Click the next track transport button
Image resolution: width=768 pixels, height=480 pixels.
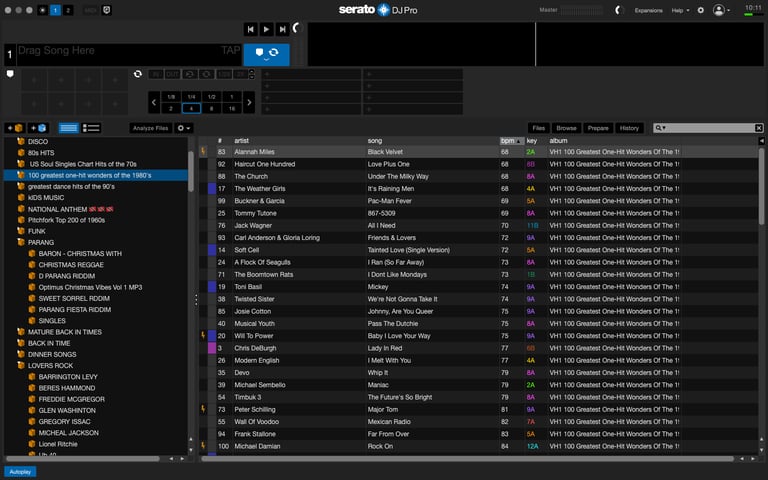(x=282, y=29)
